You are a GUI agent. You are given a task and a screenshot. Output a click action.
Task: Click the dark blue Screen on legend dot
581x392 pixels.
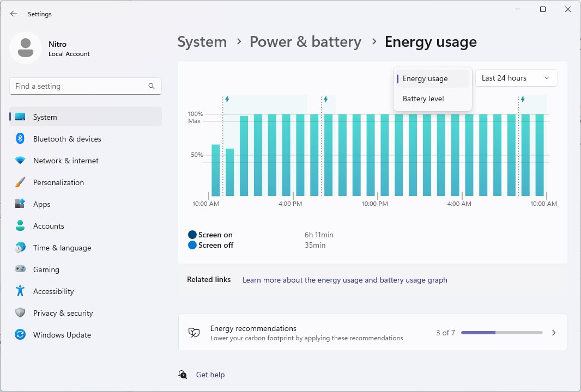[192, 235]
